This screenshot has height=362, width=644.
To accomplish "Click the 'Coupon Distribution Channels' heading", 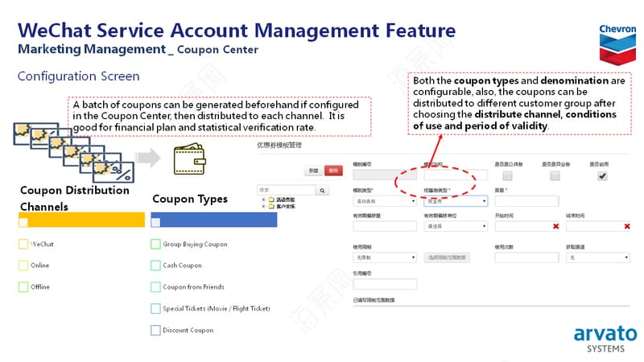I will pos(75,198).
